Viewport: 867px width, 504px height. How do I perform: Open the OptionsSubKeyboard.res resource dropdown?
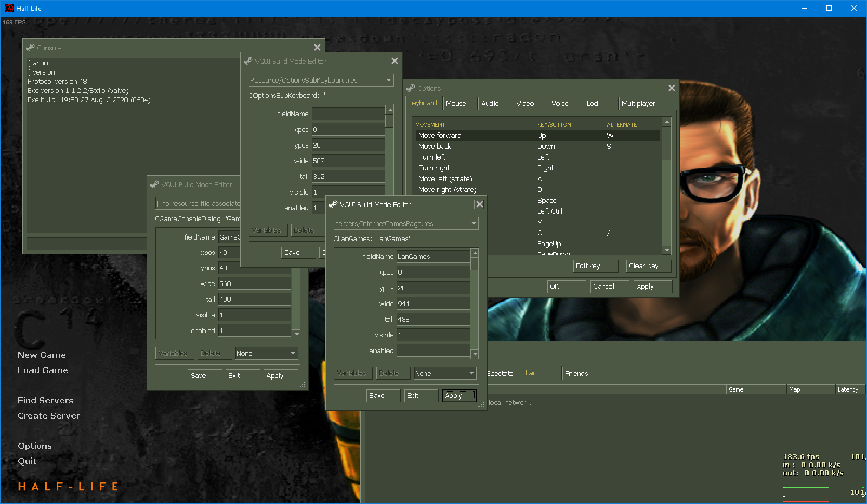click(321, 80)
